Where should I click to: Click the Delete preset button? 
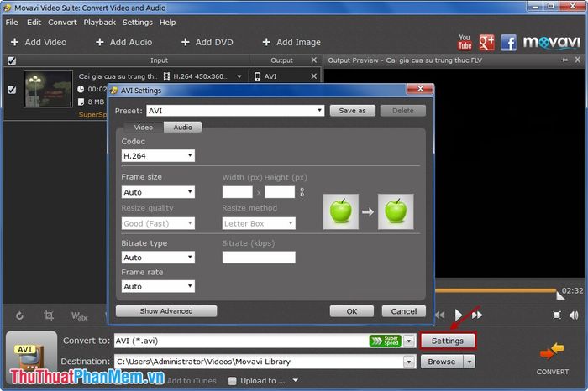pos(403,111)
